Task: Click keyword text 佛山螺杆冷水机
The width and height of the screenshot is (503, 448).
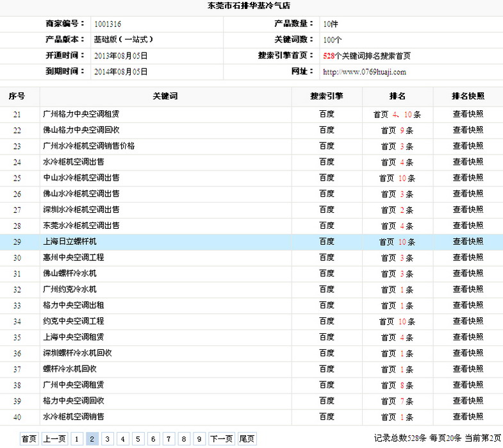Action: pos(70,274)
